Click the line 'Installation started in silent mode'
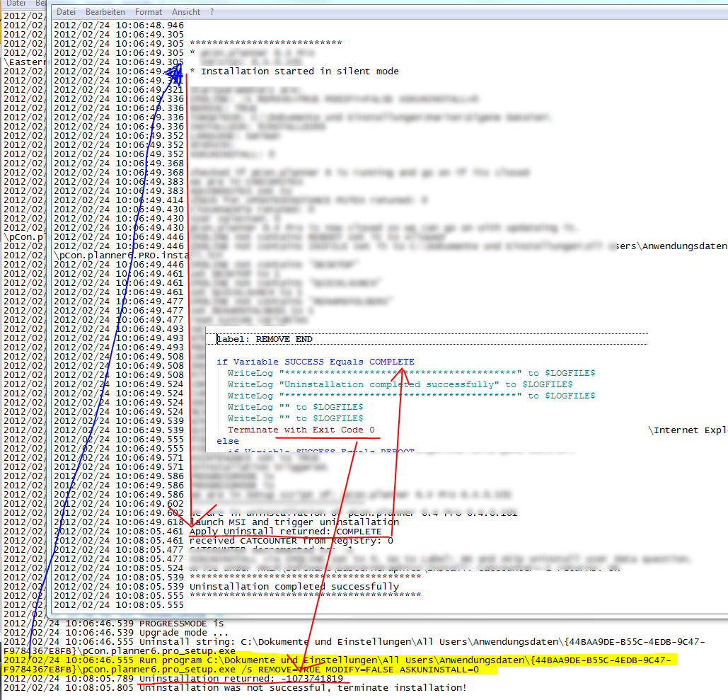The height and width of the screenshot is (700, 728). coord(299,71)
